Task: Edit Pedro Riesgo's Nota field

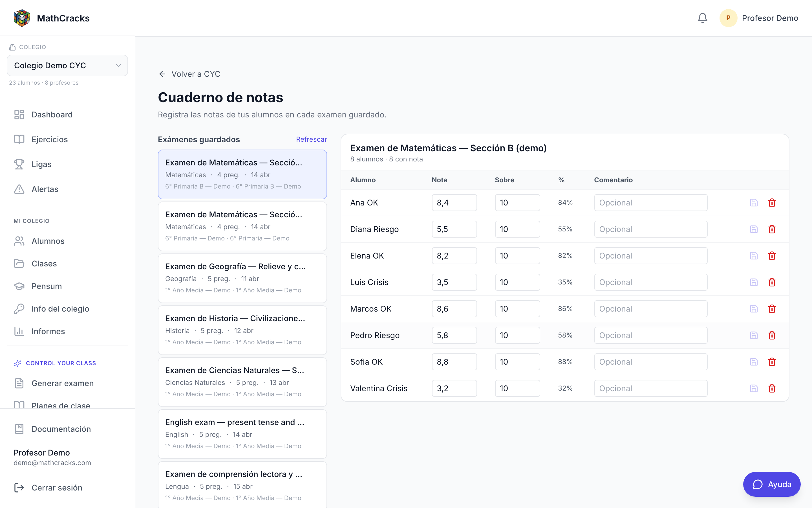Action: (454, 335)
